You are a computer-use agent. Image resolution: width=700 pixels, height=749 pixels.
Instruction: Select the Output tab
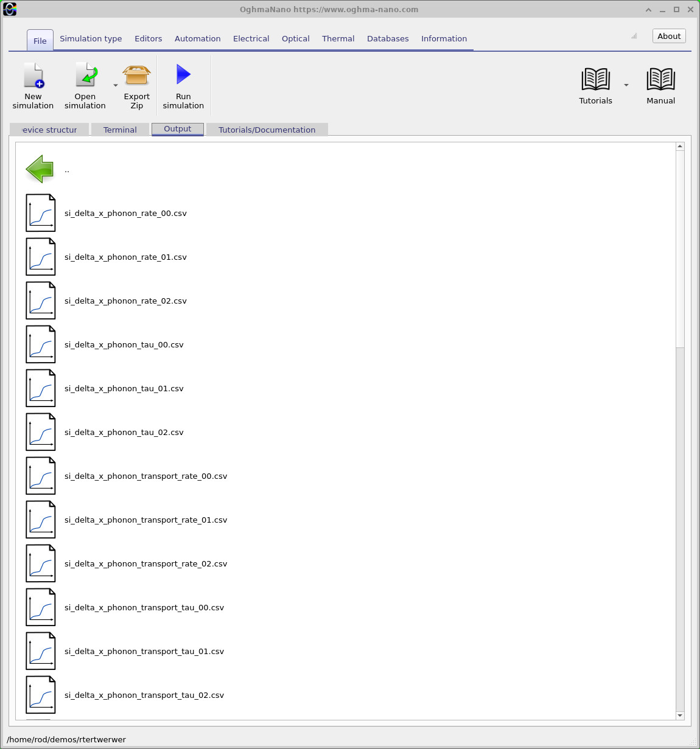click(x=178, y=129)
